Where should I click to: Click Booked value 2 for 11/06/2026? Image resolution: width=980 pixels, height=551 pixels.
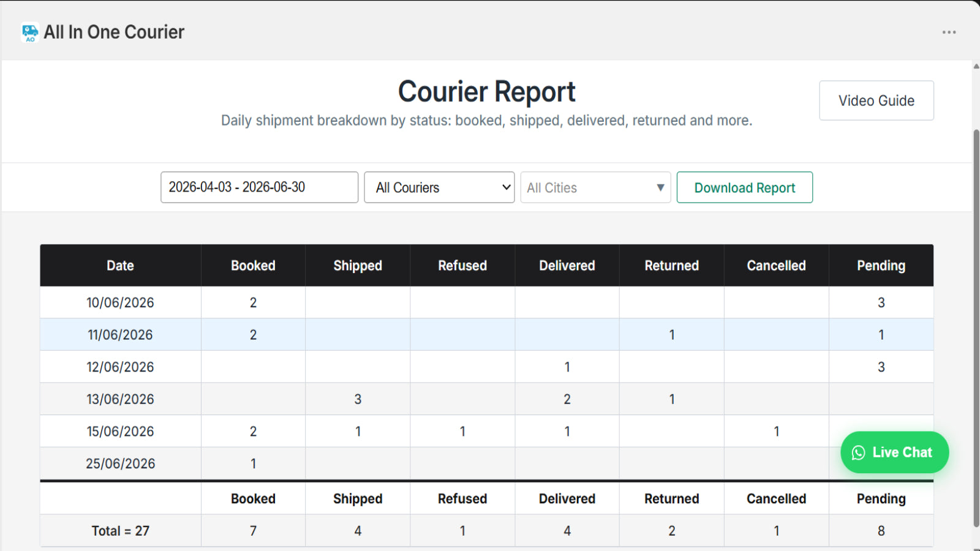(253, 335)
